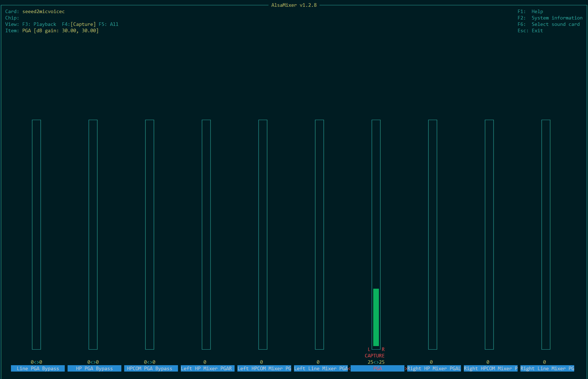Click the highlighted PGA label at bottom
The width and height of the screenshot is (588, 379).
tap(377, 368)
